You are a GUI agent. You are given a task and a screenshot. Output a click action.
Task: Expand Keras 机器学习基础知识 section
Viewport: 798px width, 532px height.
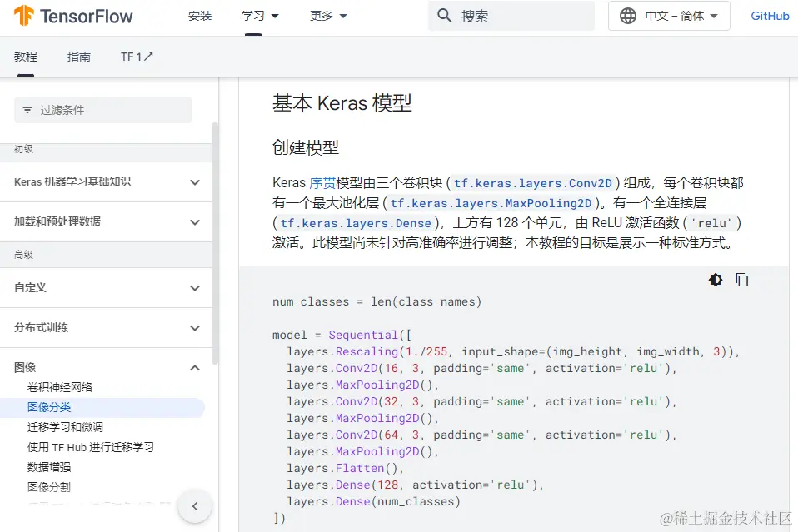coord(107,182)
